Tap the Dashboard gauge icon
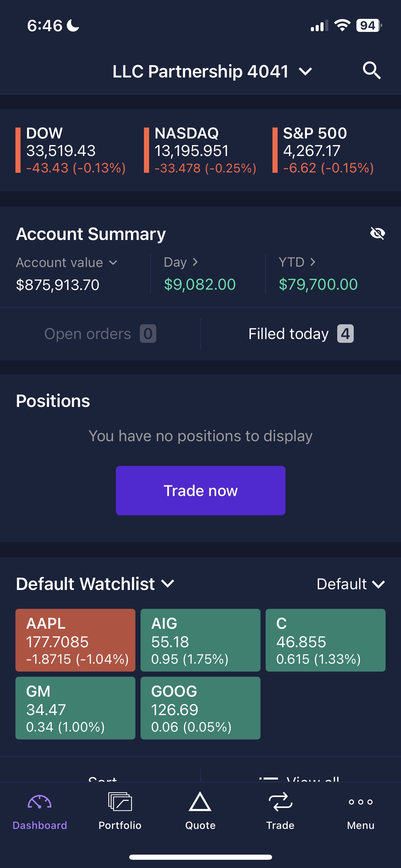Screen dimensions: 401x868 39,802
